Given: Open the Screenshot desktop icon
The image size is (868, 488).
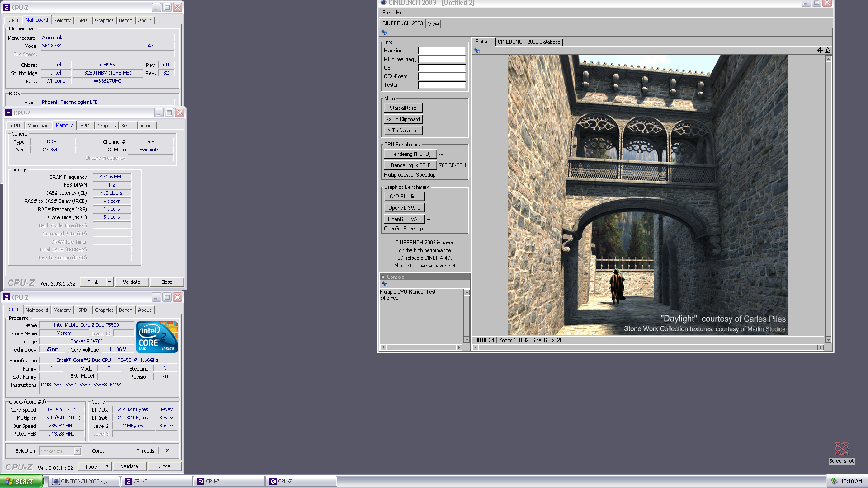Looking at the screenshot, I should pyautogui.click(x=841, y=453).
